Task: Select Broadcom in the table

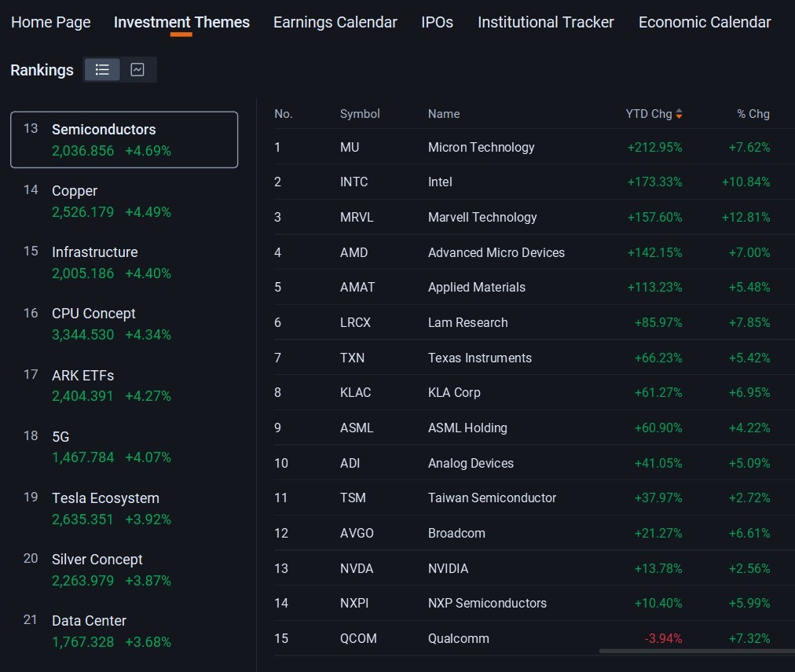Action: 456,533
